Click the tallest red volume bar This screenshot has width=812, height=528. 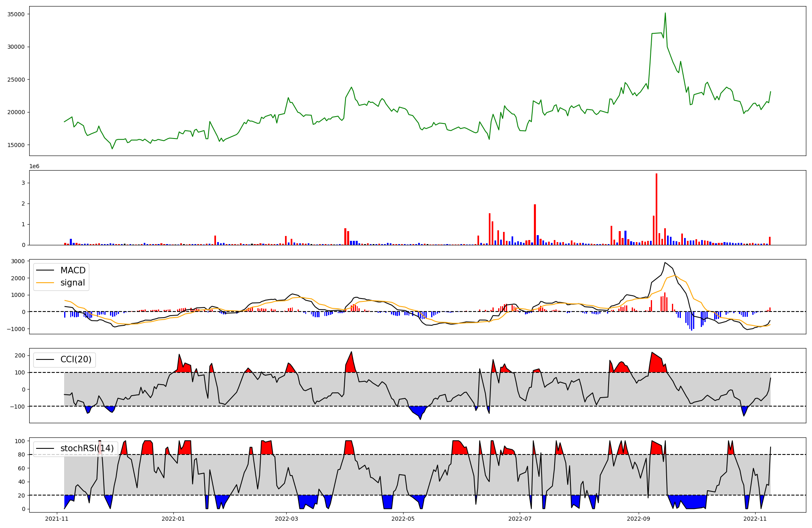657,209
